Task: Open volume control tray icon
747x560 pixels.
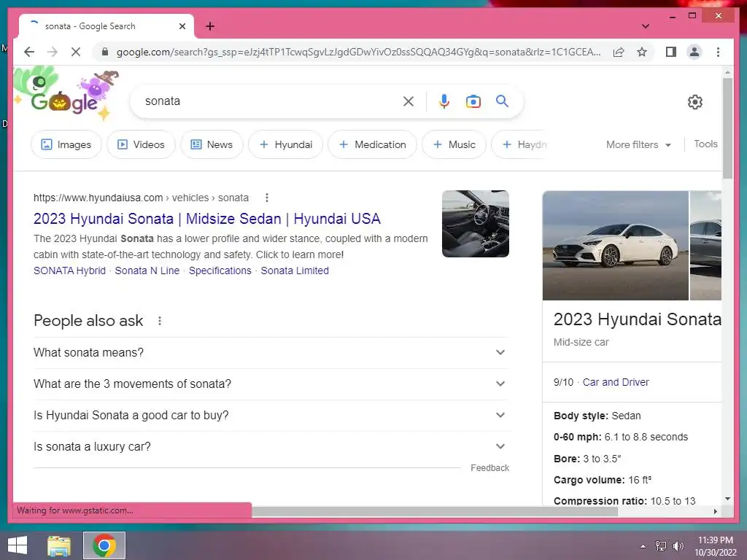Action: (x=678, y=546)
